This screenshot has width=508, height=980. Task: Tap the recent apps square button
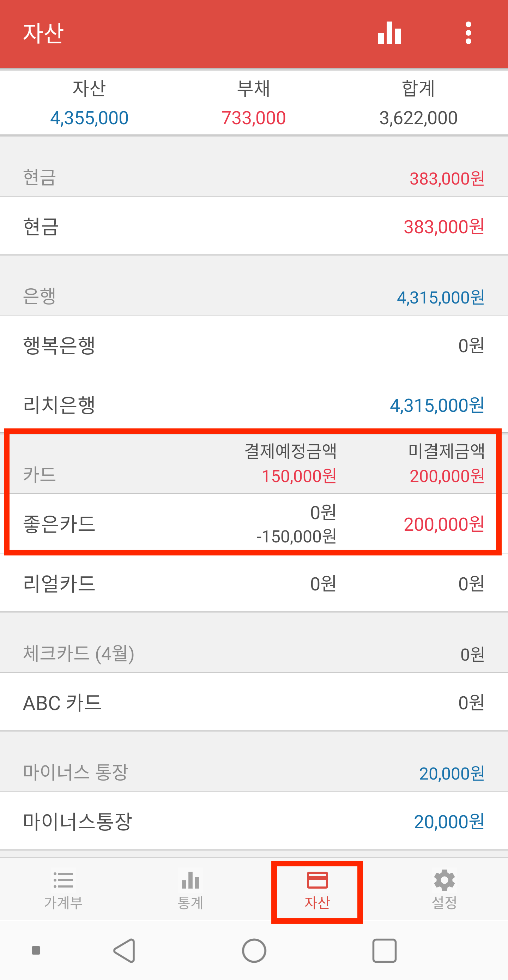tap(385, 950)
